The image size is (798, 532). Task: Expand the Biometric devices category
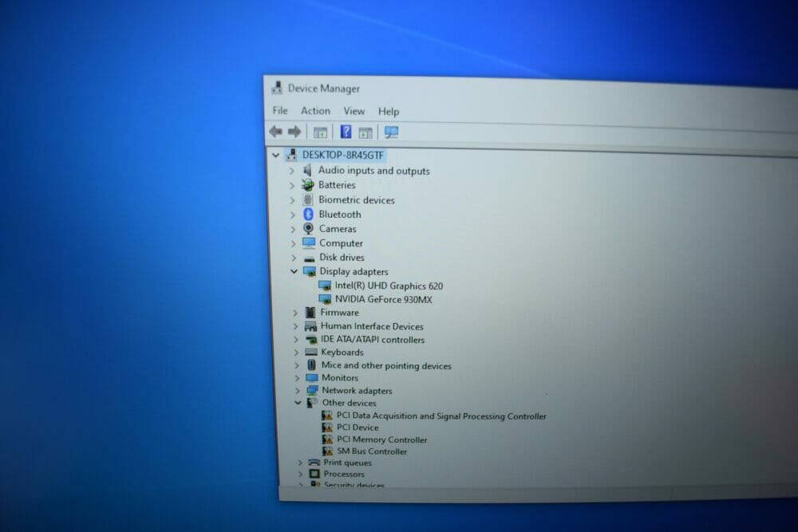point(293,200)
